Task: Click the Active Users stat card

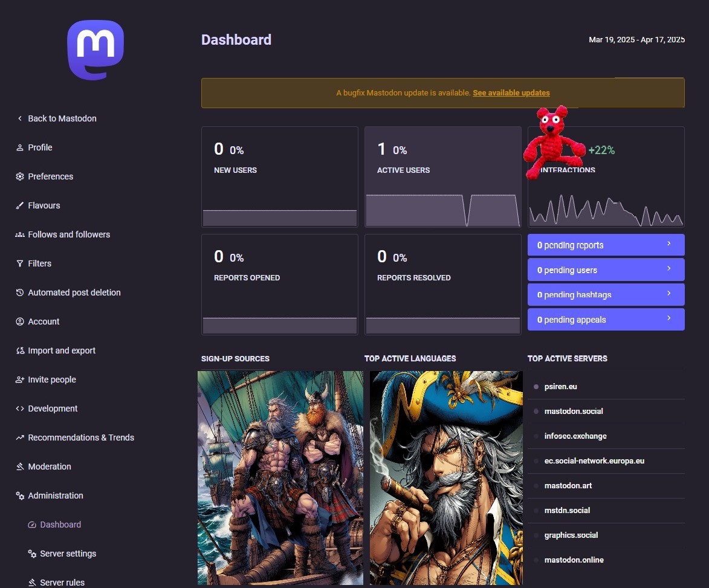Action: coord(442,176)
